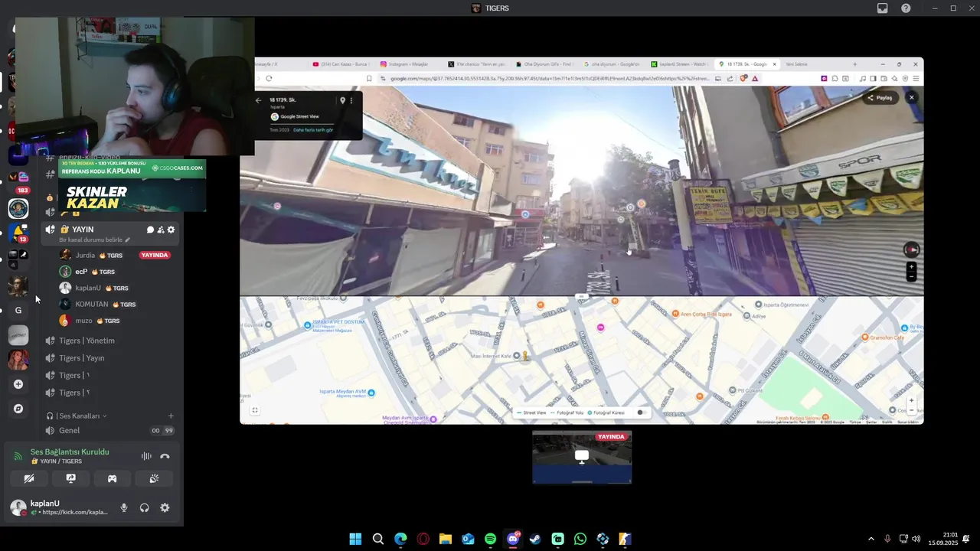Click the stream preview thumbnail below
The width and height of the screenshot is (980, 551).
click(582, 457)
